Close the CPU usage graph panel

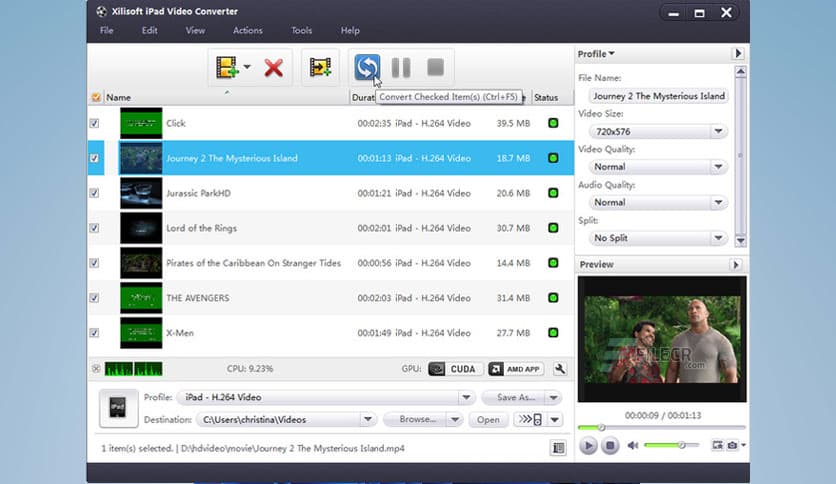(x=96, y=368)
